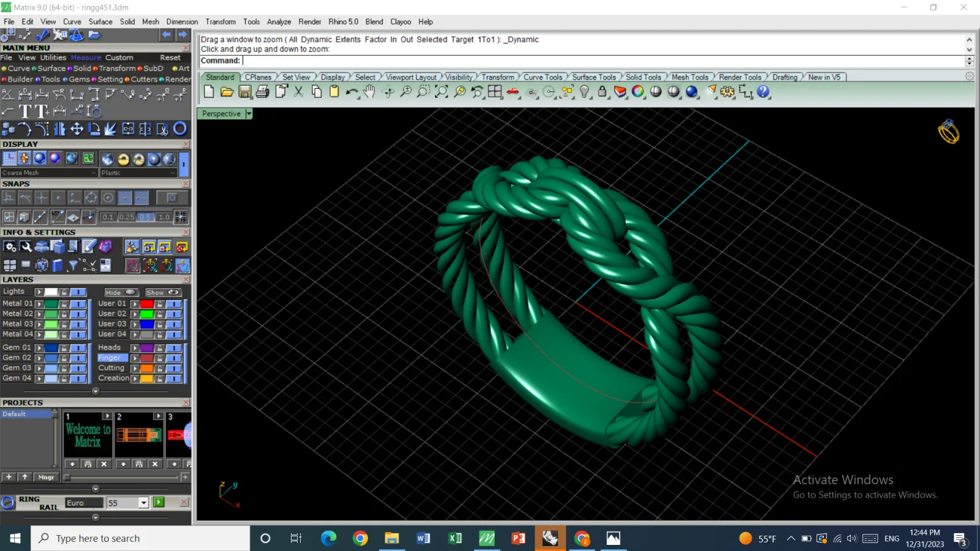Open the Coarse Mesh dropdown
980x551 pixels.
[x=49, y=173]
